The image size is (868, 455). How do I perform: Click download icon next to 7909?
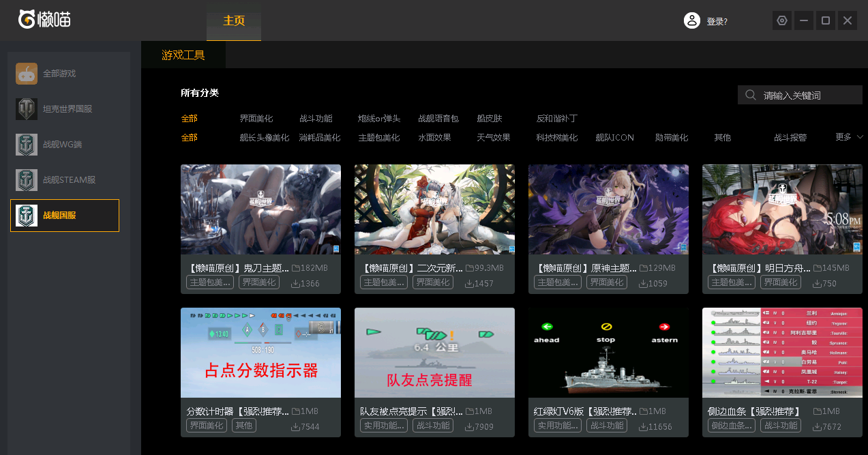click(x=470, y=426)
